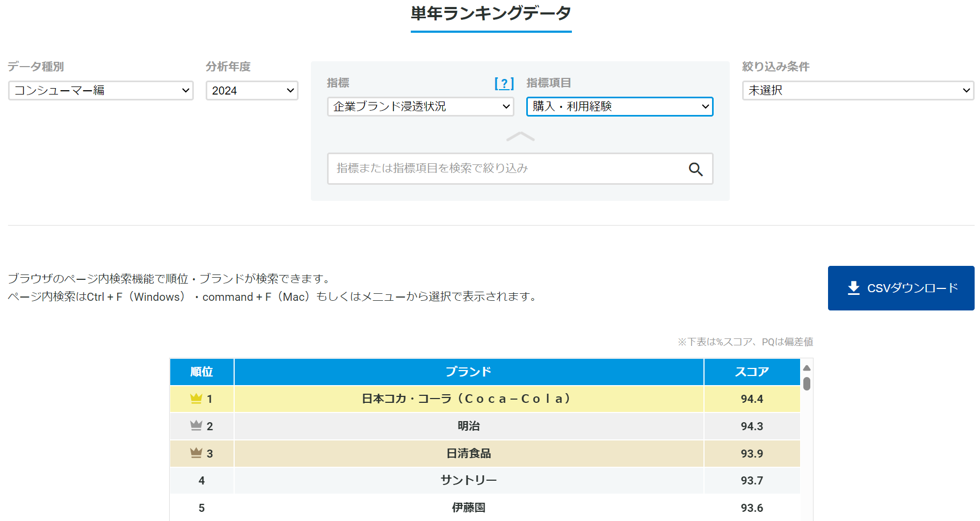Screen dimensions: 980x521
Task: Click the gold crown icon for rank 1
Action: [196, 398]
